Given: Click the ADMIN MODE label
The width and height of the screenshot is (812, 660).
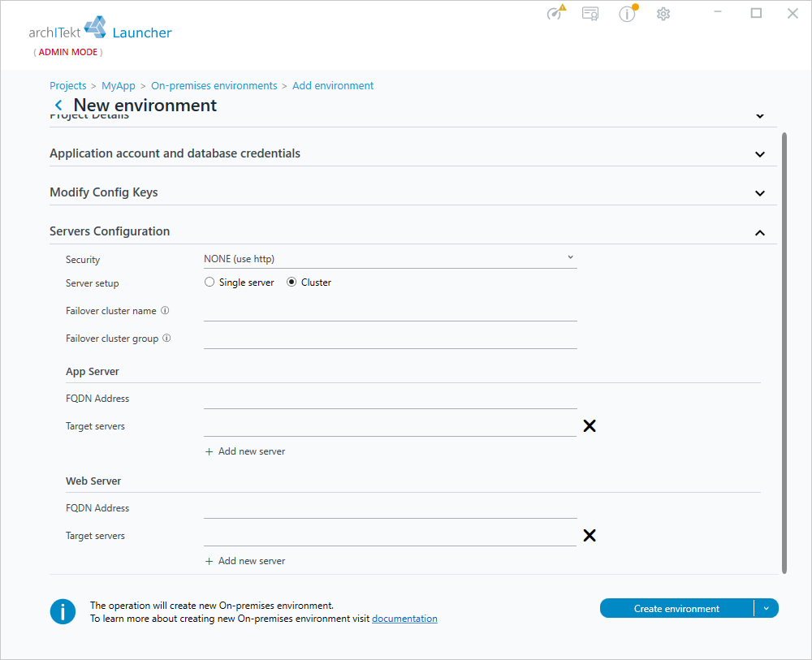Looking at the screenshot, I should point(68,52).
